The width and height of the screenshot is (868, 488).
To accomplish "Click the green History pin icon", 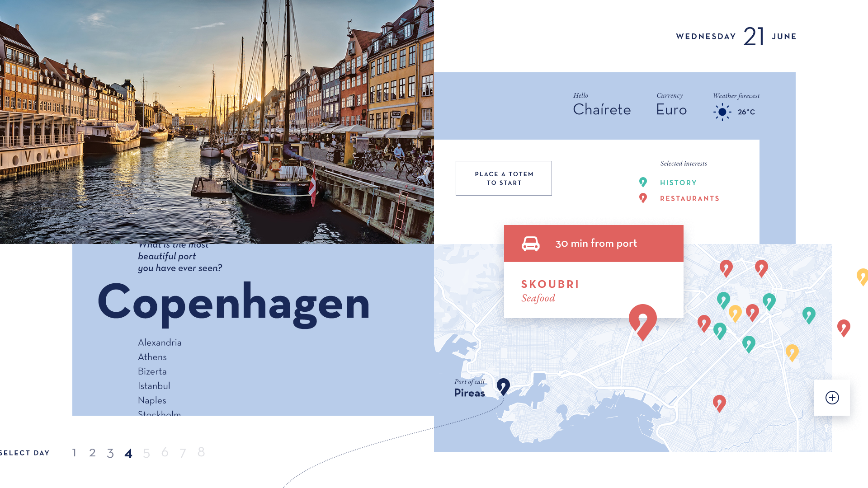I will (643, 182).
